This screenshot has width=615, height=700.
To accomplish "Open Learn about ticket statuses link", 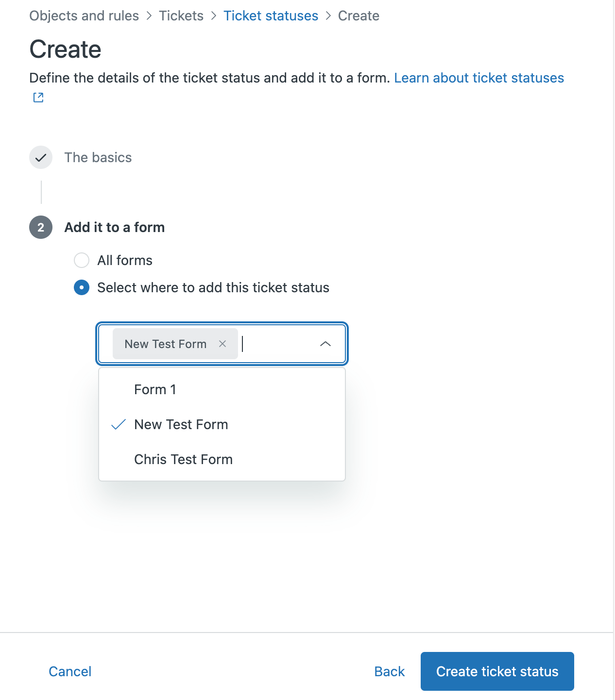I will (x=479, y=78).
